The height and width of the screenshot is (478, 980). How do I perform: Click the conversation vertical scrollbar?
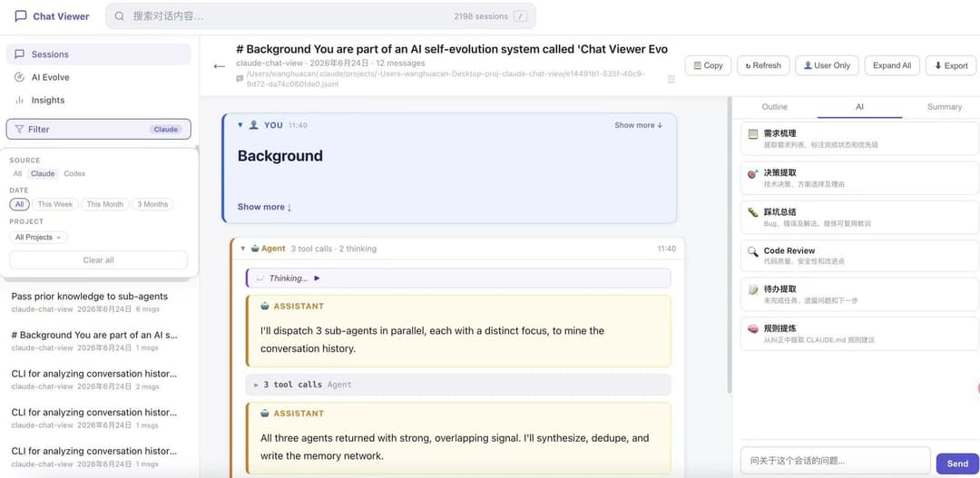coord(729,245)
